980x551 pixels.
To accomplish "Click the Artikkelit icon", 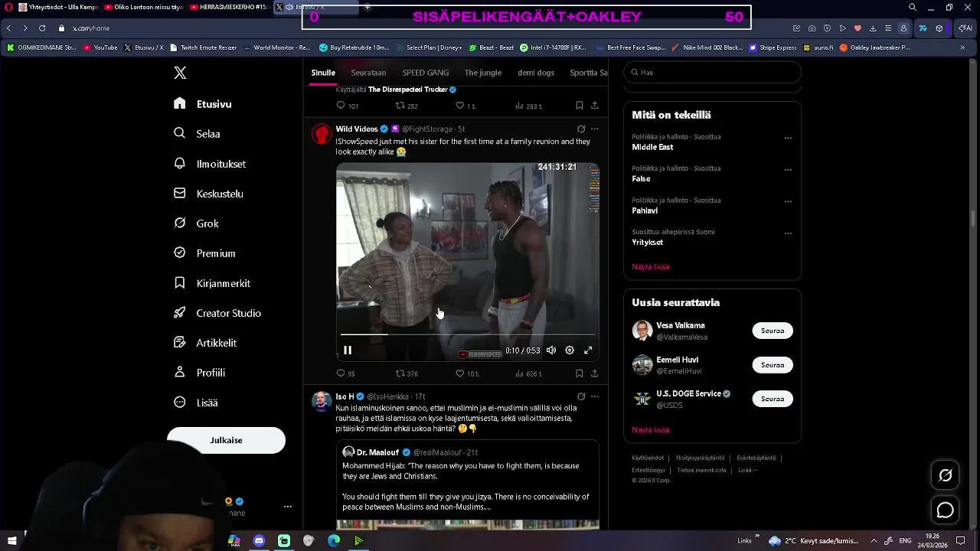I will 180,343.
